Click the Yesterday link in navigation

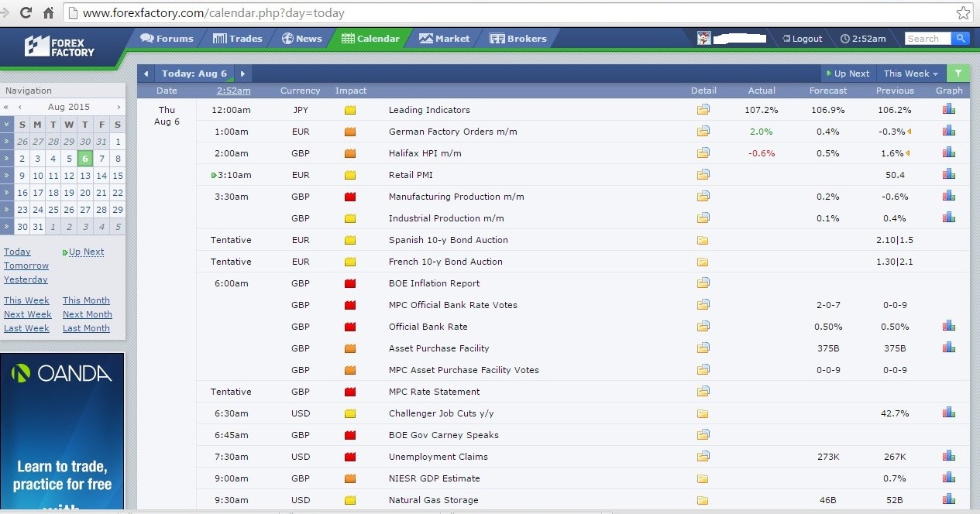[26, 279]
